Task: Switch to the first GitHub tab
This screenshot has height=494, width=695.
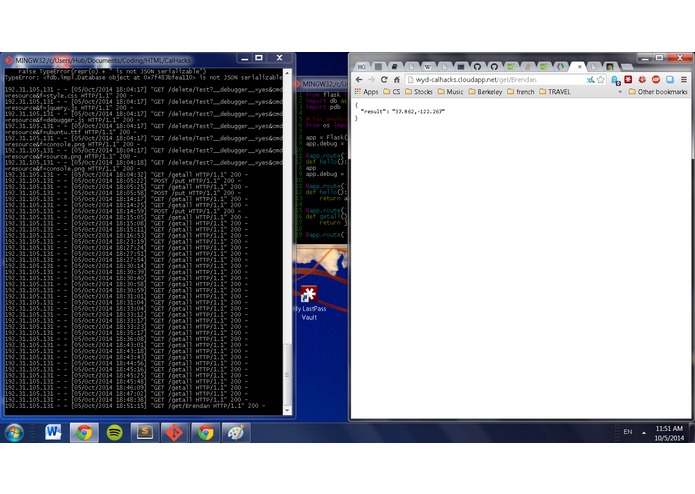Action: [477, 66]
